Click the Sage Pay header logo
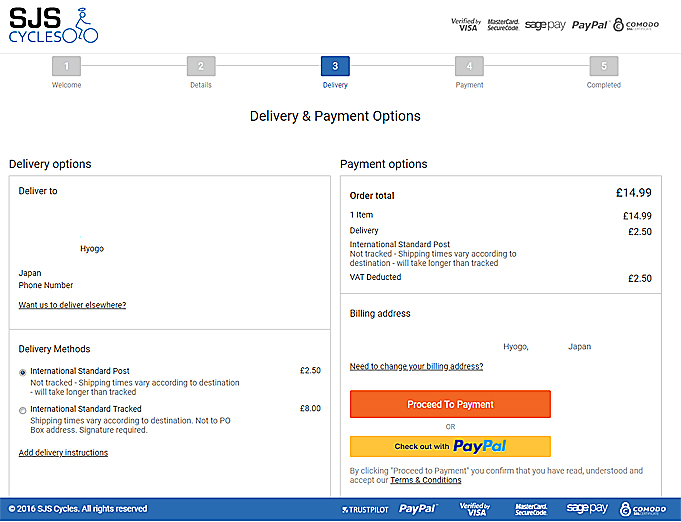Image resolution: width=681 pixels, height=522 pixels. point(545,25)
